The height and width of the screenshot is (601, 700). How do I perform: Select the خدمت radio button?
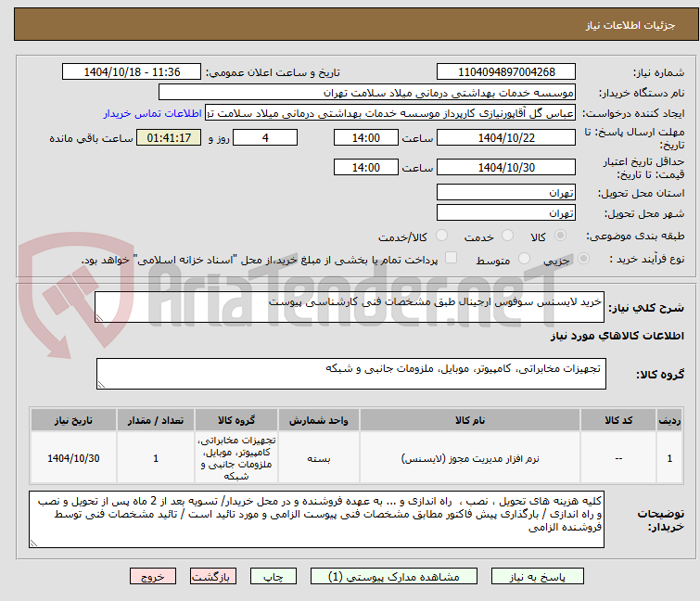click(507, 236)
